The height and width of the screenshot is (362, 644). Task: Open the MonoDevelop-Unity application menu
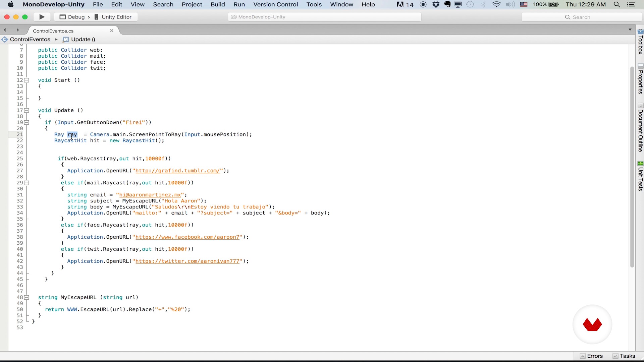pos(54,4)
